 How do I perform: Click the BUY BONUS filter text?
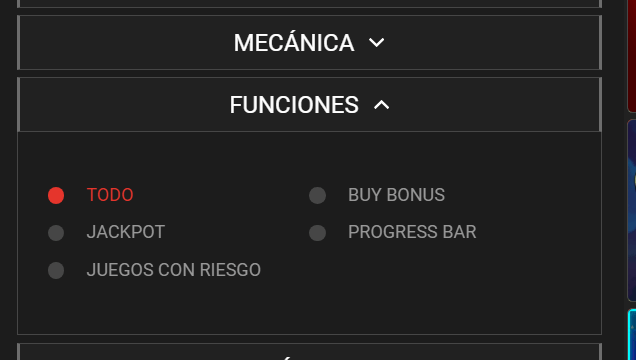(396, 195)
